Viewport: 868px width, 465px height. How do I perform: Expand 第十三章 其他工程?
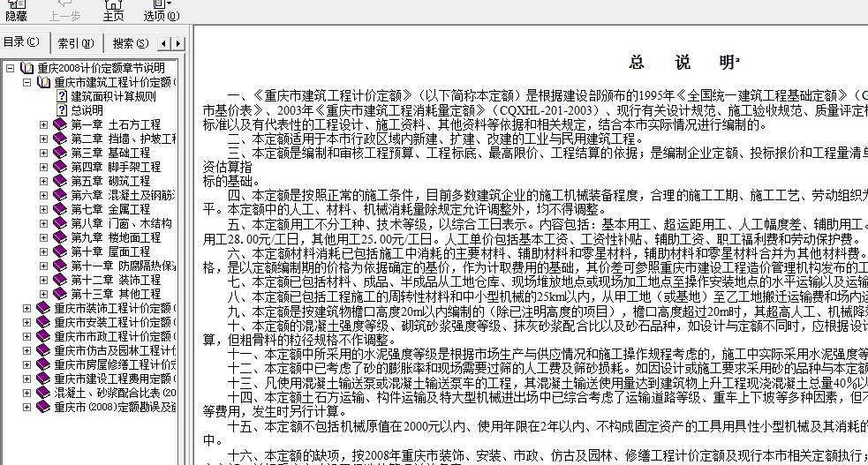[43, 294]
